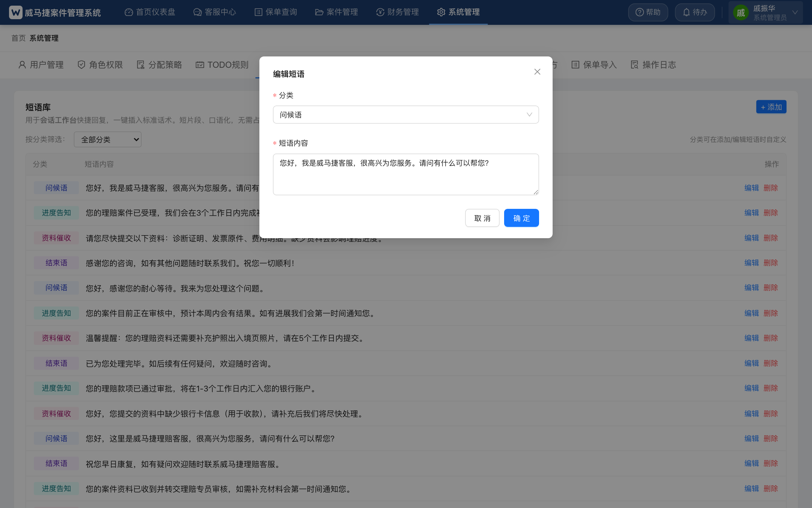Click 删除 for the 感谢您的咨询 row
This screenshot has width=812, height=508.
[x=771, y=263]
